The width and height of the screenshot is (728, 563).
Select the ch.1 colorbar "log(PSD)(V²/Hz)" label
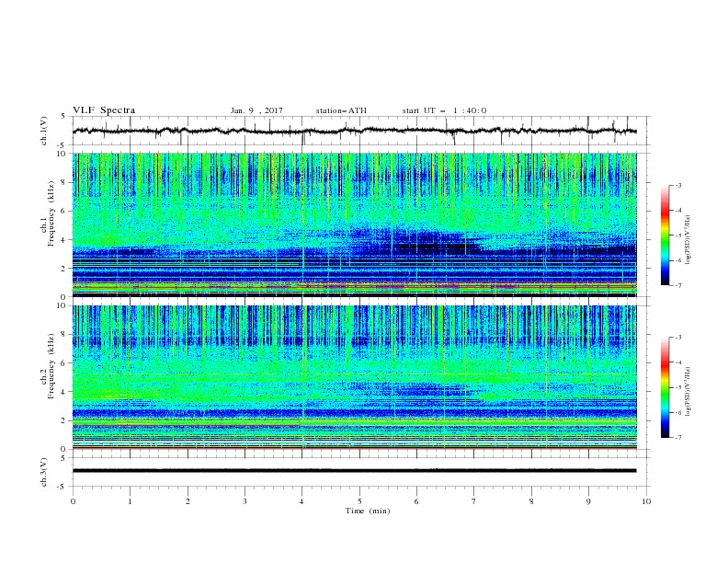[688, 240]
